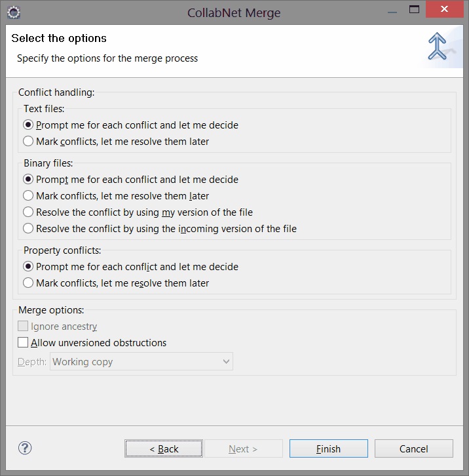Image resolution: width=469 pixels, height=476 pixels.
Task: Enable Allow unversioned obstructions checkbox
Action: click(x=24, y=343)
